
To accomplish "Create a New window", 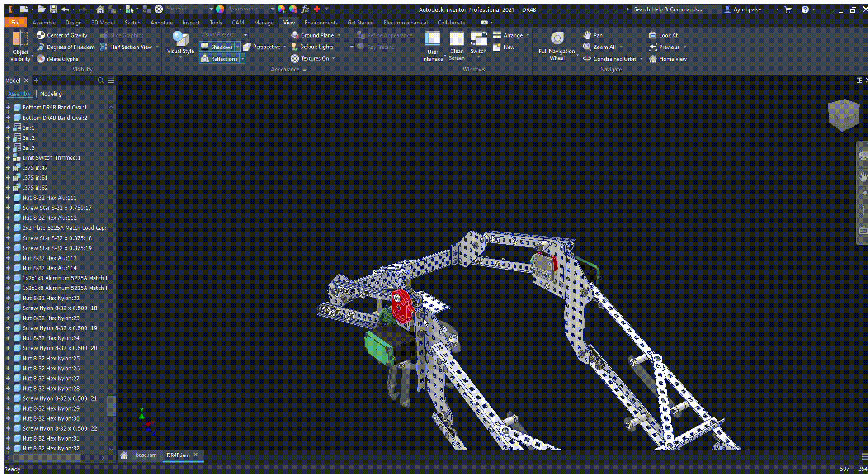I will click(504, 47).
